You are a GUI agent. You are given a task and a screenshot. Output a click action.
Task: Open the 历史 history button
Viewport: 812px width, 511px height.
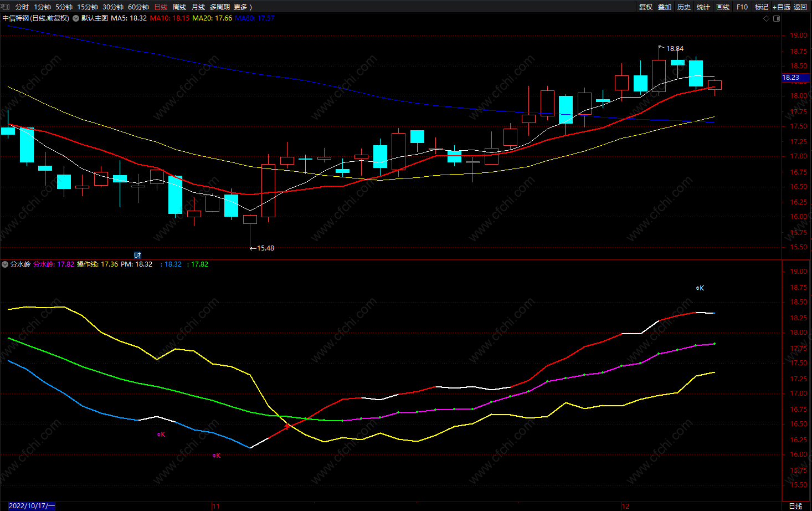(x=684, y=7)
